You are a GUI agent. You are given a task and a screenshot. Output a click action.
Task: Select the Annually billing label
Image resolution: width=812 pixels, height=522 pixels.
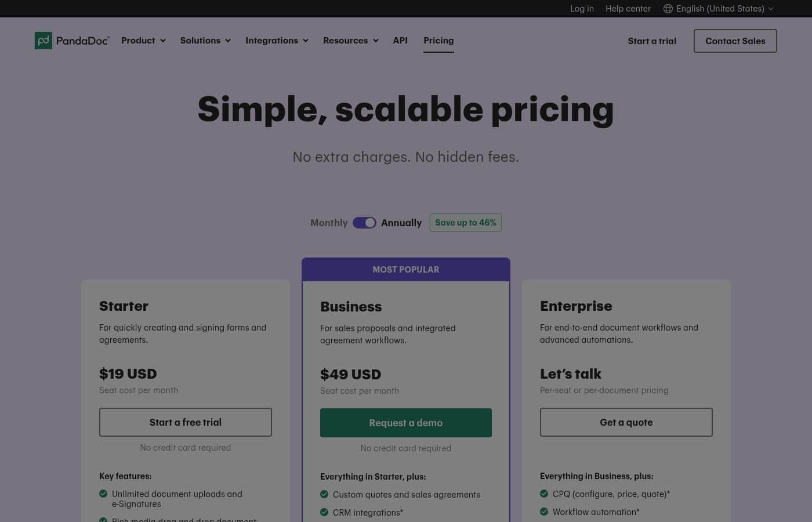pyautogui.click(x=401, y=223)
